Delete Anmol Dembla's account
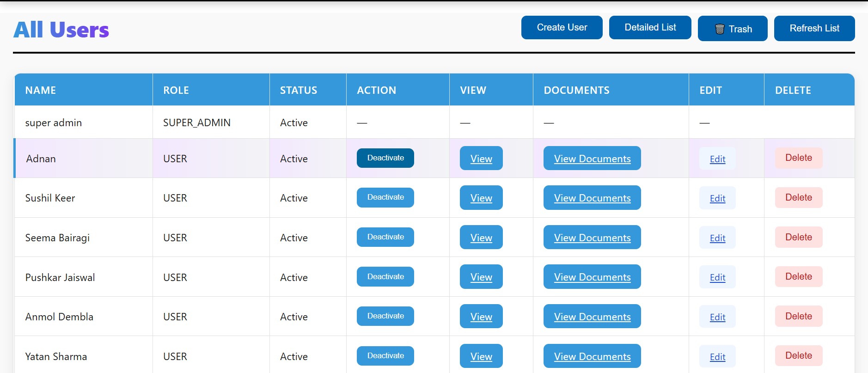 tap(799, 316)
